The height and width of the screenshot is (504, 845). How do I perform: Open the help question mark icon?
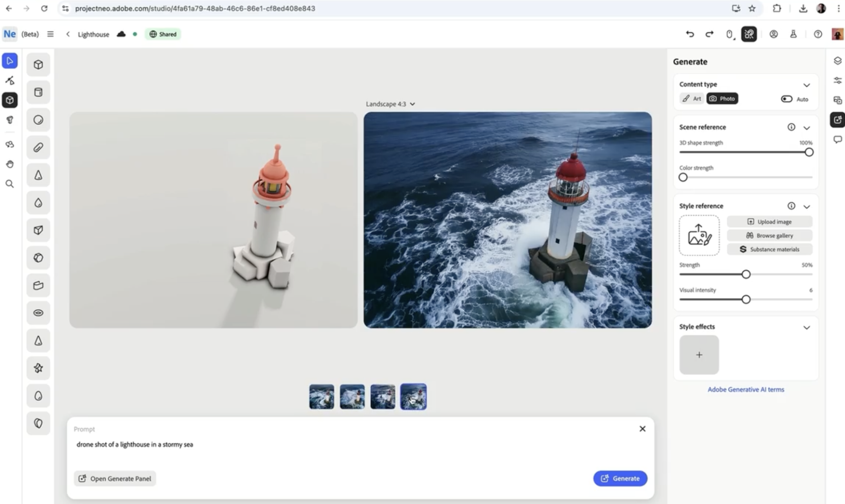pos(818,34)
